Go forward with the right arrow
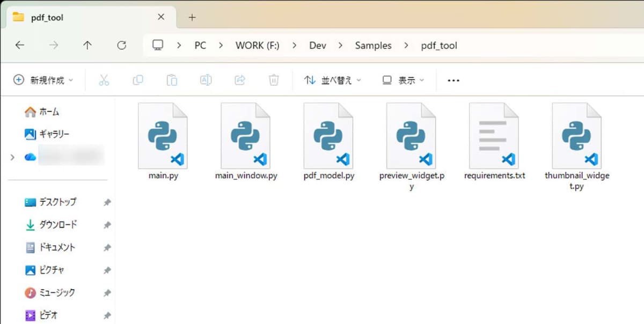This screenshot has width=644, height=324. coord(54,45)
